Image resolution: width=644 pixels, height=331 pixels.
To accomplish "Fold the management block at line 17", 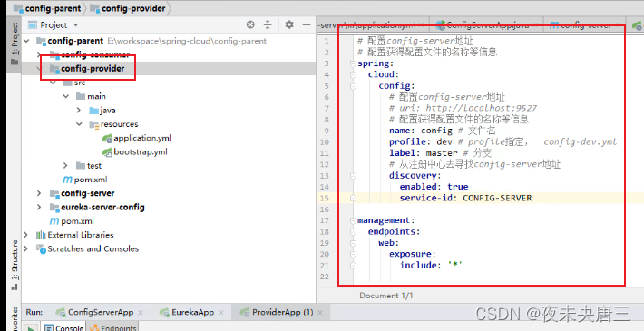I will click(x=353, y=220).
